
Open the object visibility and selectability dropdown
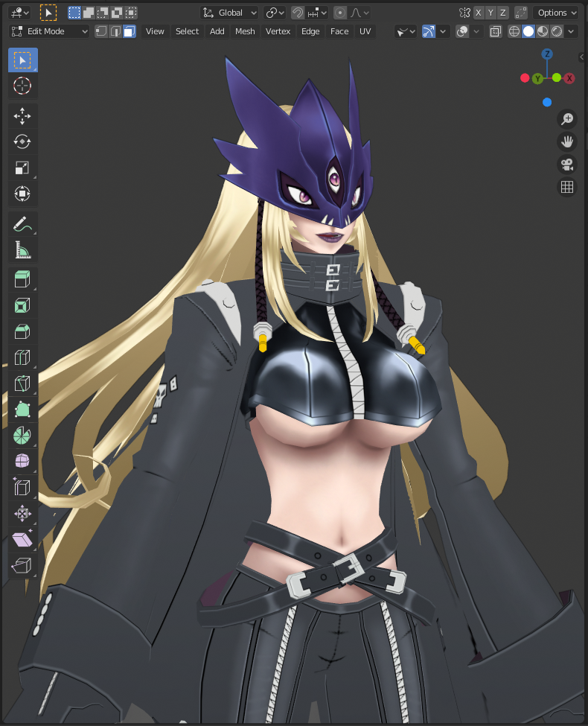click(405, 31)
